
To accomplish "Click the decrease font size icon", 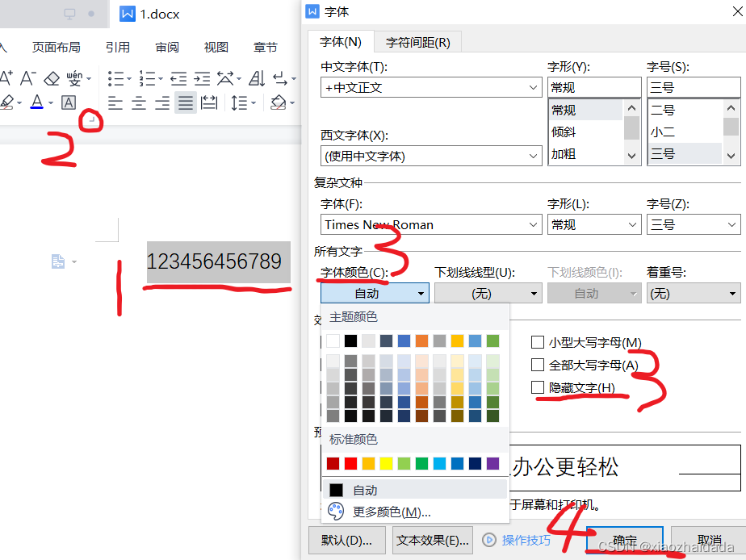I will click(27, 77).
